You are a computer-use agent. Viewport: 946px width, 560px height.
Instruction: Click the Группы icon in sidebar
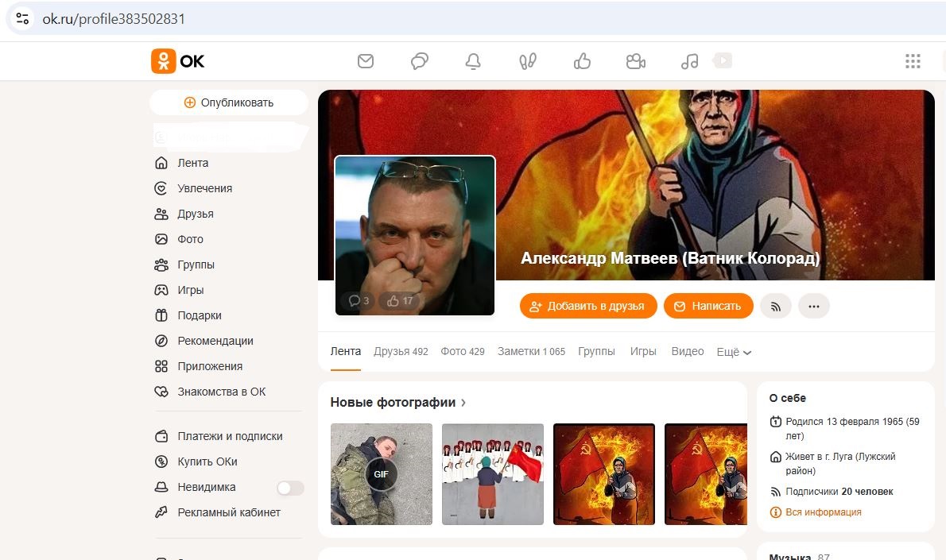point(161,265)
